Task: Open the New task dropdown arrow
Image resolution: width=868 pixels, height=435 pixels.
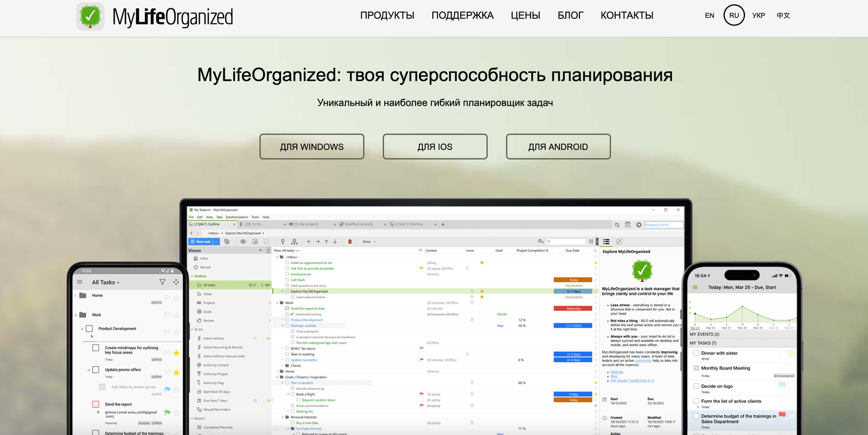Action: [216, 242]
